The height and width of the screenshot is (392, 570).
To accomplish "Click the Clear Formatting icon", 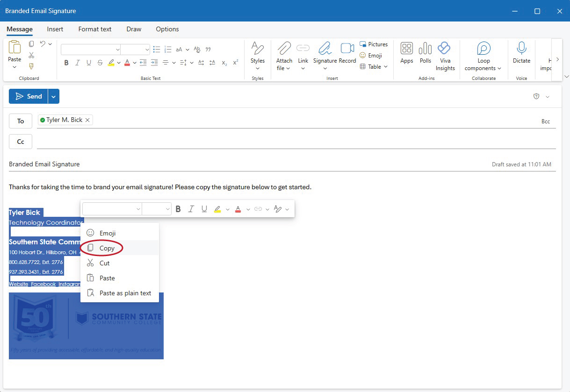I will (x=197, y=49).
